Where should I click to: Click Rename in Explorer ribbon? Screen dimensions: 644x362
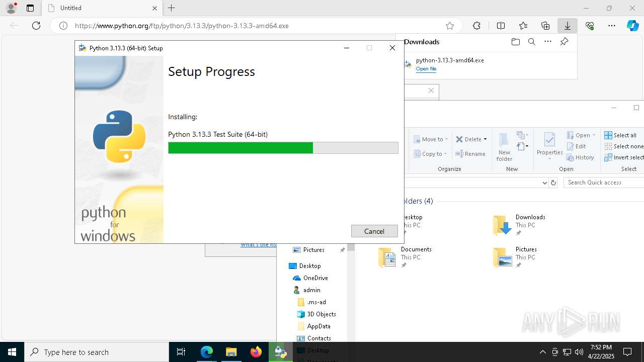(470, 154)
